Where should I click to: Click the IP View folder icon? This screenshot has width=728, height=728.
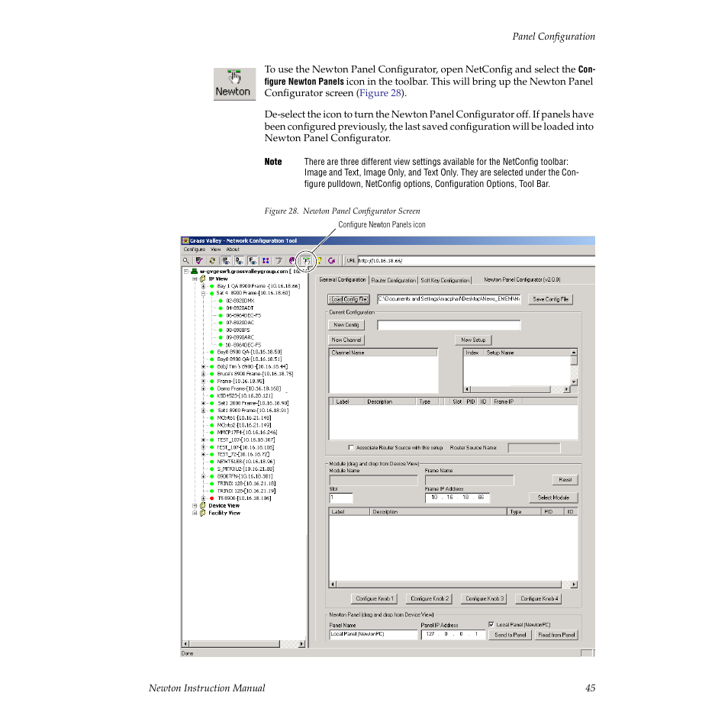point(202,279)
